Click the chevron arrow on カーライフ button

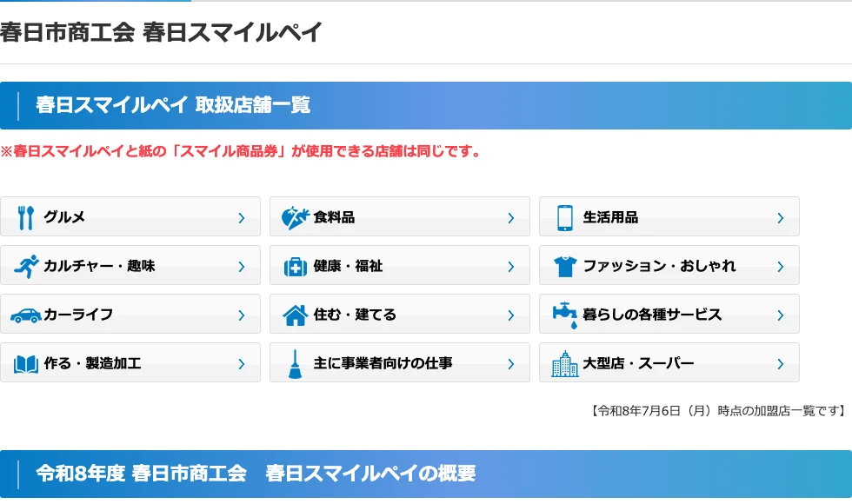pos(242,315)
